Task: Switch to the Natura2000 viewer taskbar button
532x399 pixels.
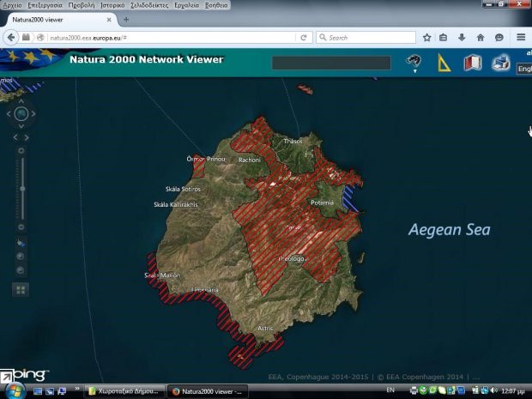Action: click(x=208, y=391)
